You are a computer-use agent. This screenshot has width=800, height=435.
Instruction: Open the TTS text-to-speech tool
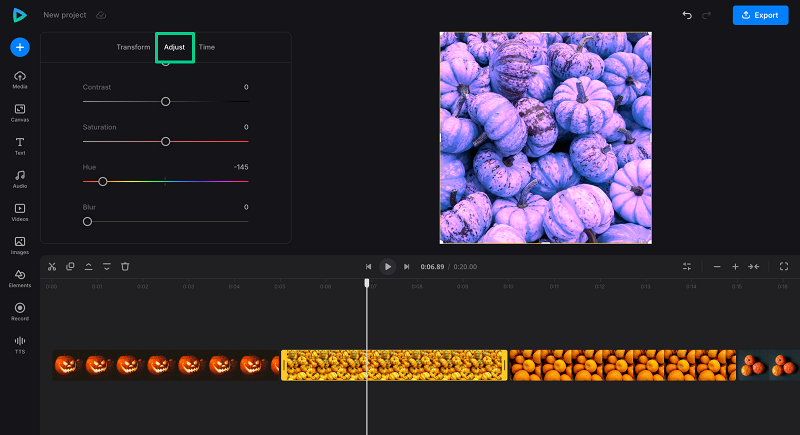(20, 342)
